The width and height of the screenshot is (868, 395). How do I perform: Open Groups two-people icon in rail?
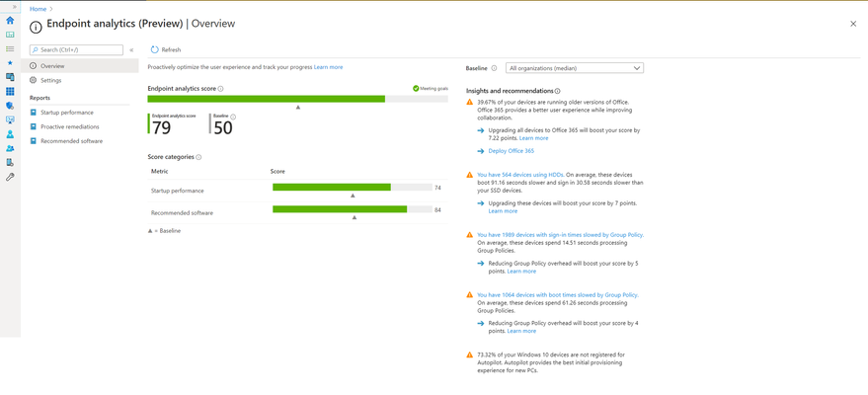pos(10,148)
